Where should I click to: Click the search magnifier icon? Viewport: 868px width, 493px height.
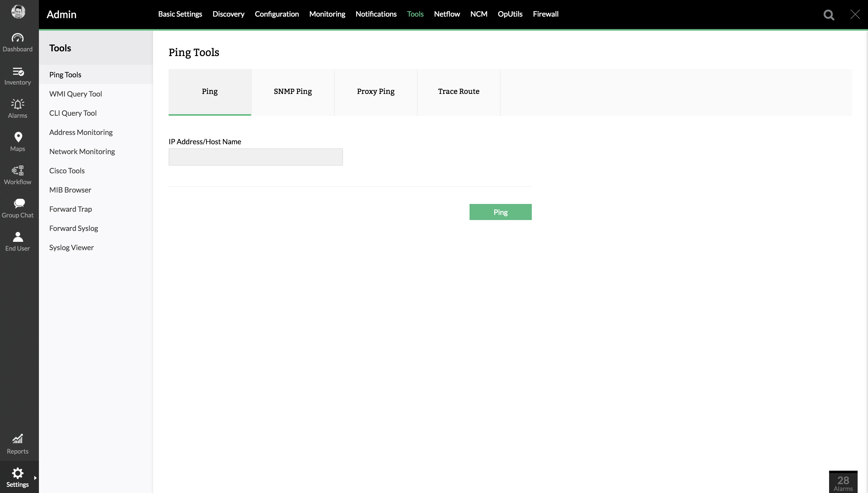click(x=828, y=15)
